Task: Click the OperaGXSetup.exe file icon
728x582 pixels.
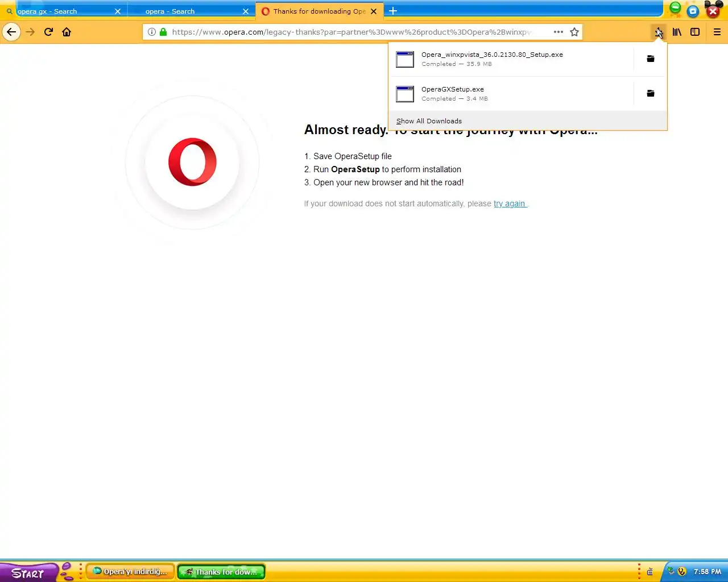Action: [x=405, y=94]
